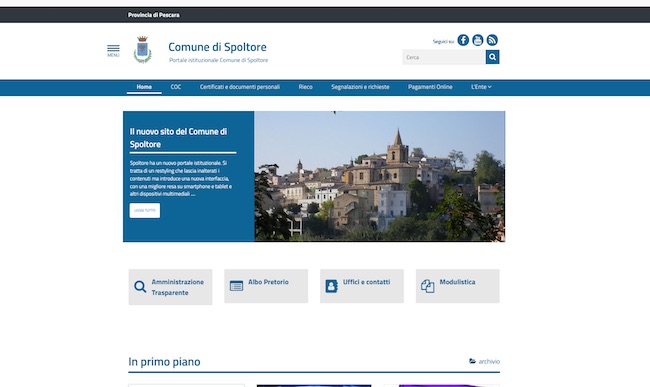Open the hamburger MENU icon

coord(113,51)
